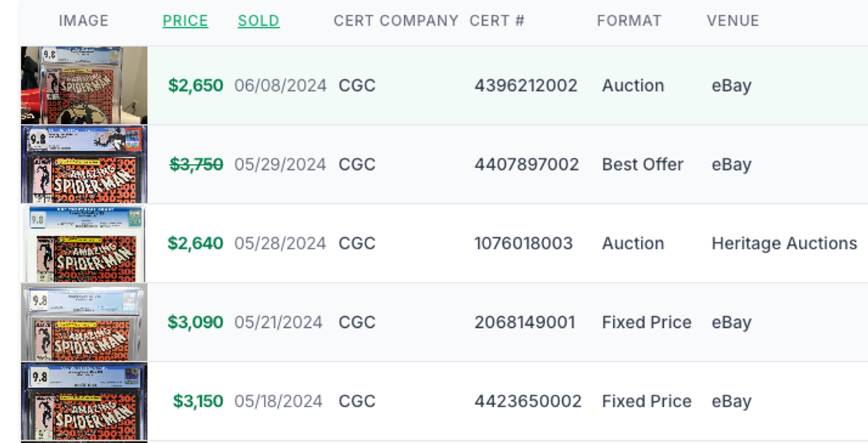Click the crossed-out $3,750 price
The width and height of the screenshot is (868, 443).
196,165
